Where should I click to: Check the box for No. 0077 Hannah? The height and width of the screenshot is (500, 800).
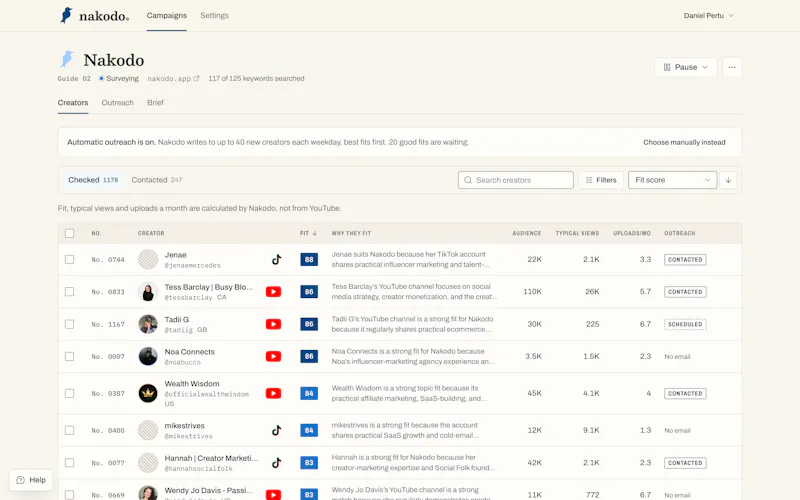[x=69, y=463]
